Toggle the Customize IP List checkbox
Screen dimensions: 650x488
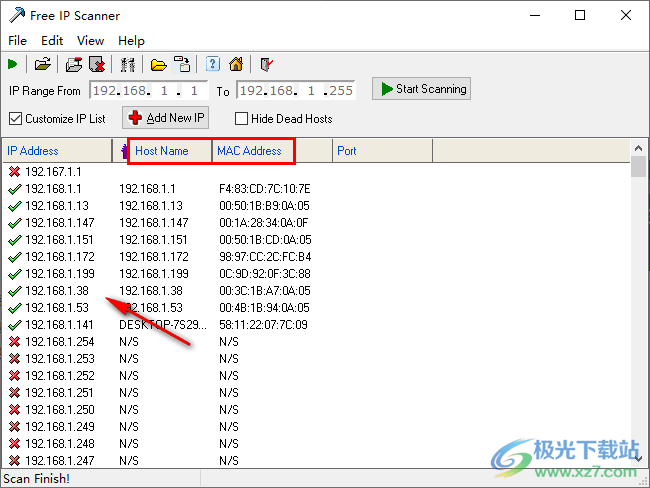[x=15, y=119]
